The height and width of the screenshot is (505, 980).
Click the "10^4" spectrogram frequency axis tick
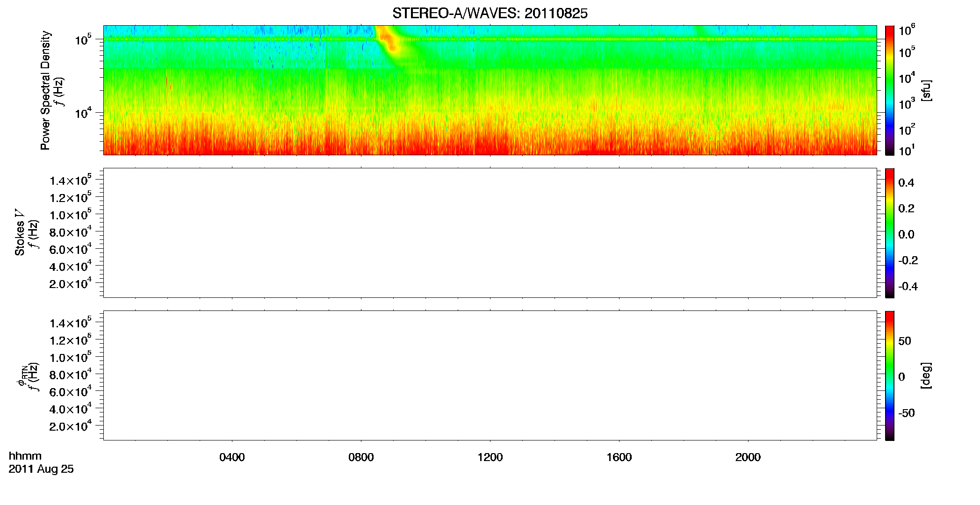pos(83,112)
